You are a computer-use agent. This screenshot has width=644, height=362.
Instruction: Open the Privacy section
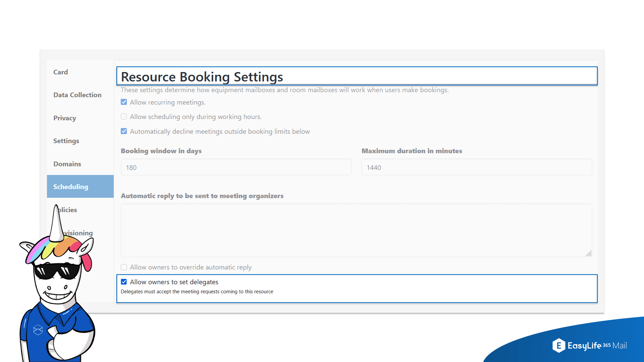point(65,118)
